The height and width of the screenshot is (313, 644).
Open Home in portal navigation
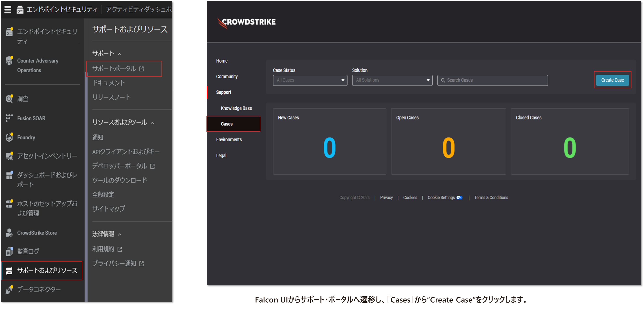[222, 61]
